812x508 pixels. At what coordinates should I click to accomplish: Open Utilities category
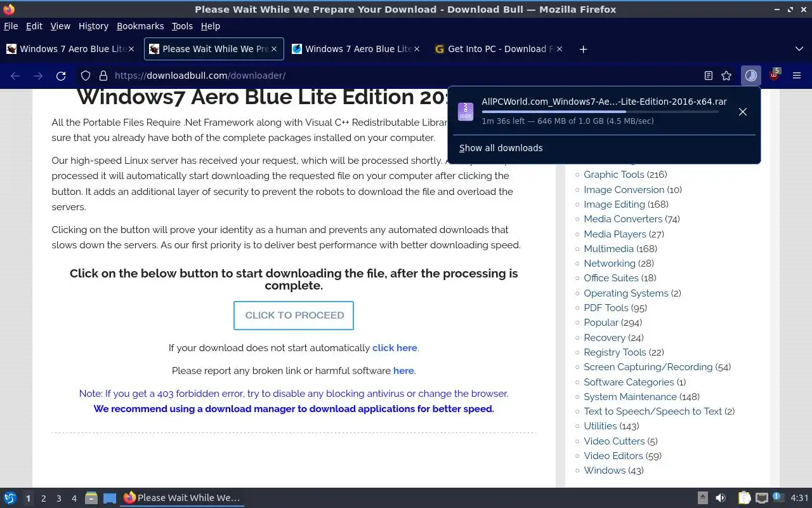pos(600,426)
